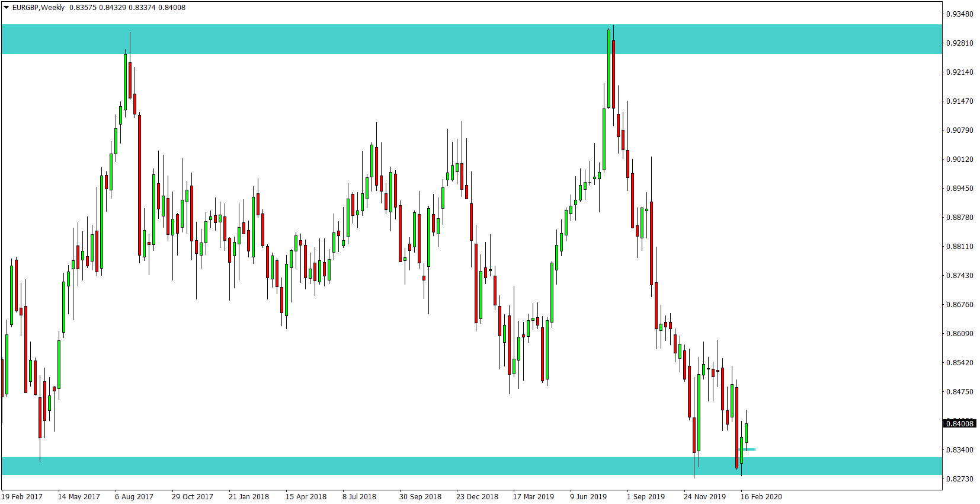Image resolution: width=980 pixels, height=504 pixels.
Task: Click the 0.84750 price axis label
Action: [959, 391]
